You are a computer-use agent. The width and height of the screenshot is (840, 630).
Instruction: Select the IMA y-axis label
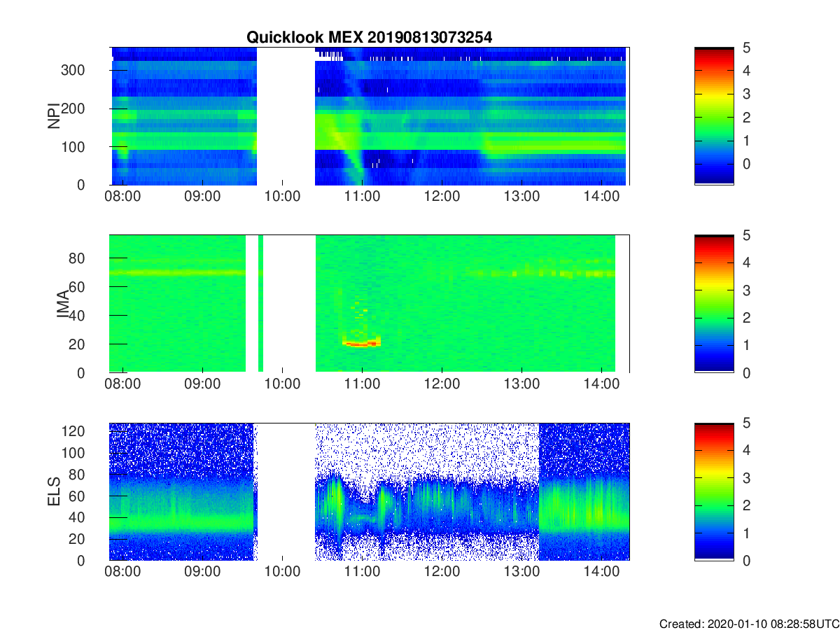62,304
